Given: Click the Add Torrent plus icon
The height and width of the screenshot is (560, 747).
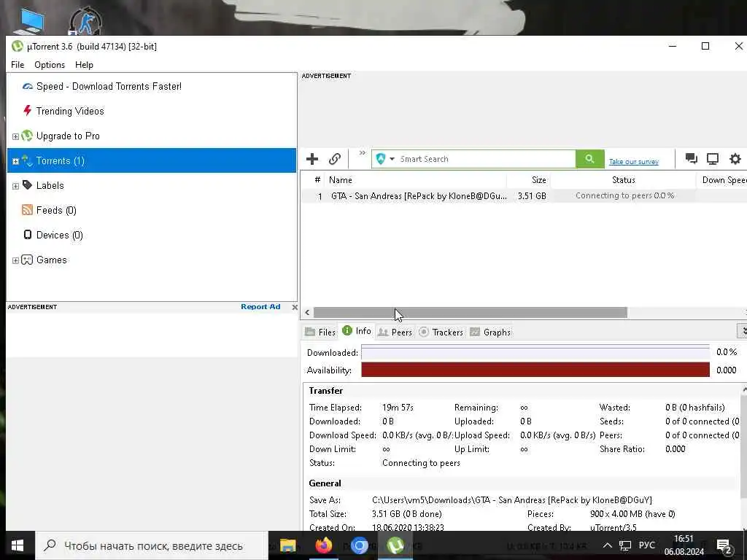Looking at the screenshot, I should tap(312, 158).
